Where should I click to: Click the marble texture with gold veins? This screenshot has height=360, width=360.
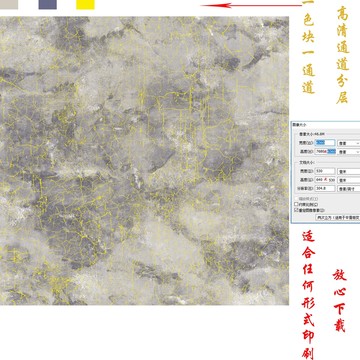[x=144, y=161]
